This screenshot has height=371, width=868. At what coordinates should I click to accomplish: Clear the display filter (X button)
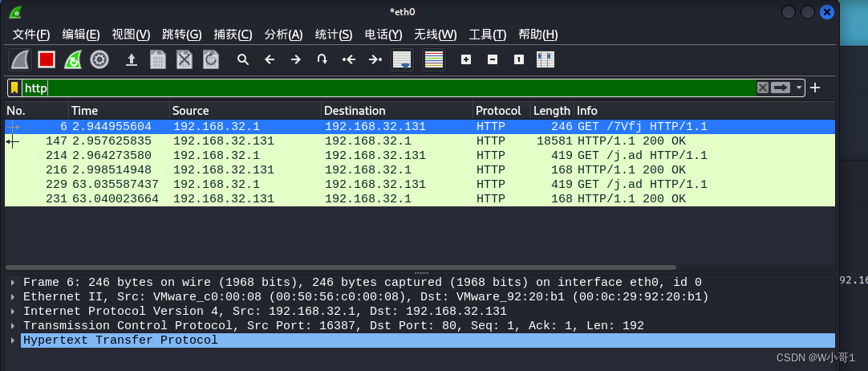coord(763,88)
